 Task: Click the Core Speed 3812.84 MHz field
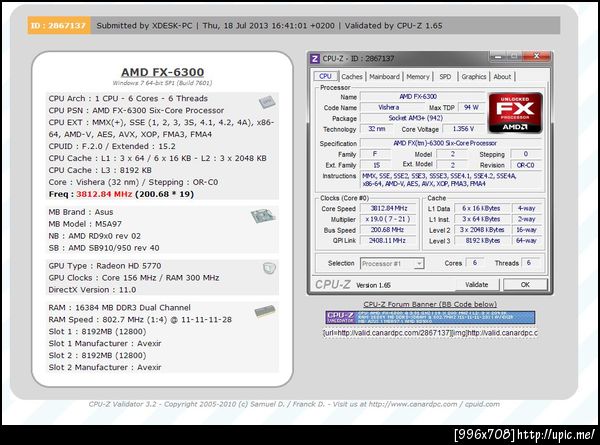[x=389, y=208]
